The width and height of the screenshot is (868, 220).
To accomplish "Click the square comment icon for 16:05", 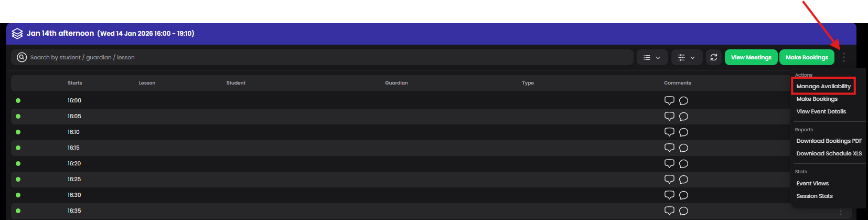I will pyautogui.click(x=669, y=116).
